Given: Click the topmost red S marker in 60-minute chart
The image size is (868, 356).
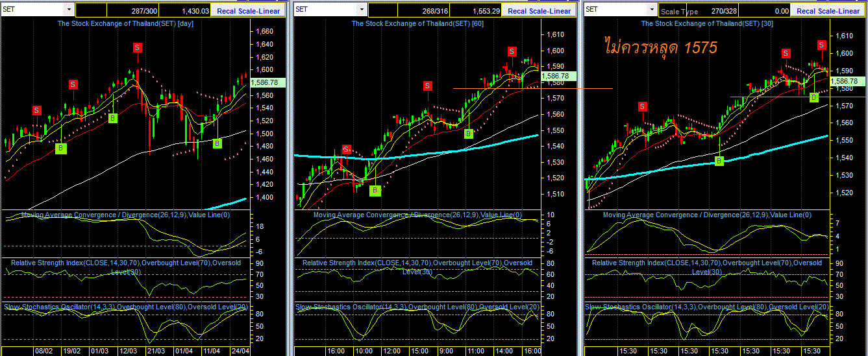Looking at the screenshot, I should [x=512, y=51].
